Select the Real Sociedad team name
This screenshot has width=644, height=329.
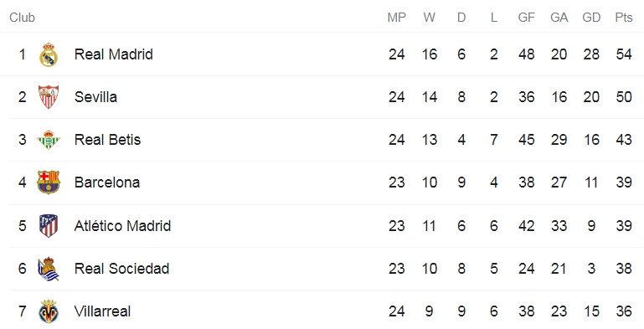click(121, 269)
